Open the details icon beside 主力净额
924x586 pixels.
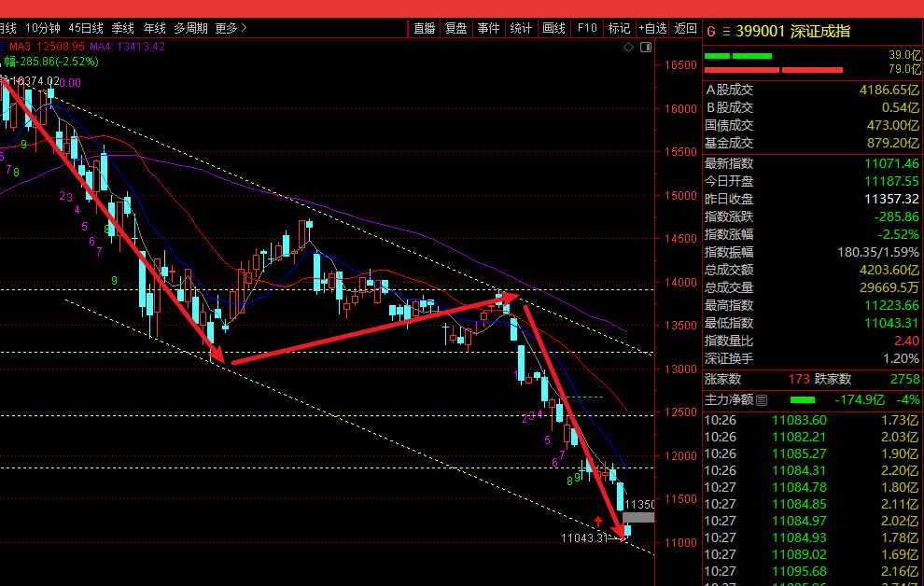pos(762,400)
